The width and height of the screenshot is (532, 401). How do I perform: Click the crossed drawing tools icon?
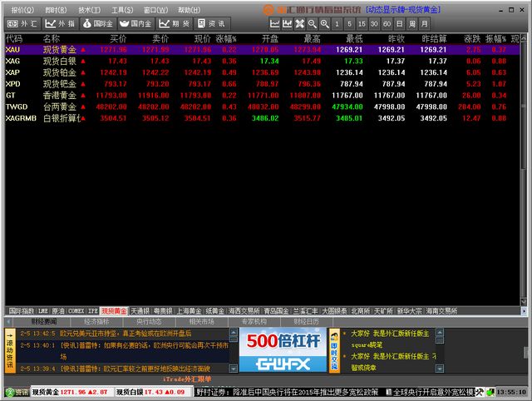pyautogui.click(x=299, y=24)
